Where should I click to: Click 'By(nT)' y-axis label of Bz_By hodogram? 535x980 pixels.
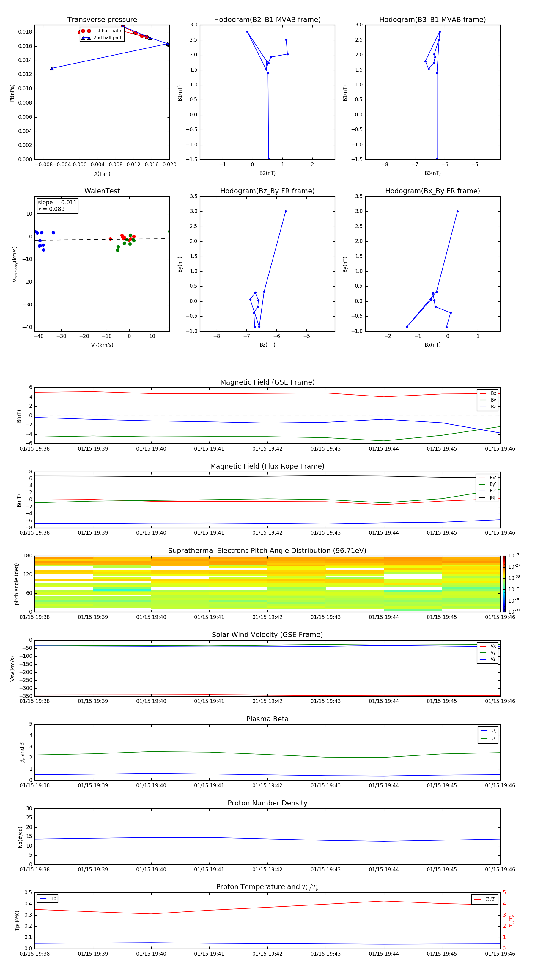coord(180,264)
